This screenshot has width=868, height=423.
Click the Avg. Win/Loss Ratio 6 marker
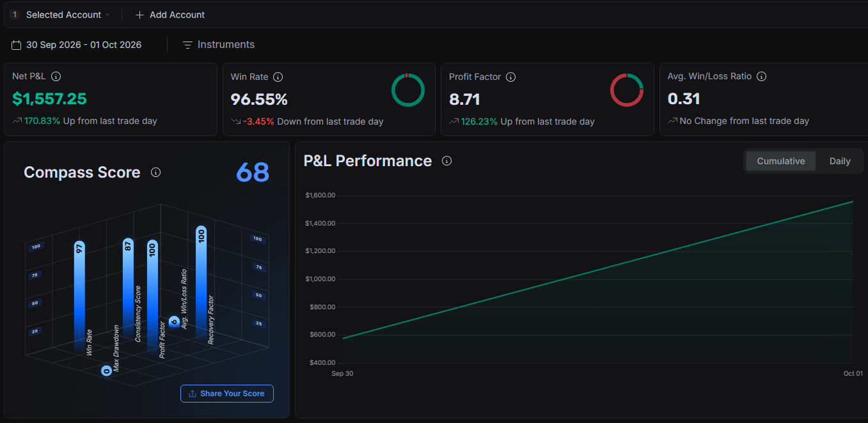pos(174,321)
